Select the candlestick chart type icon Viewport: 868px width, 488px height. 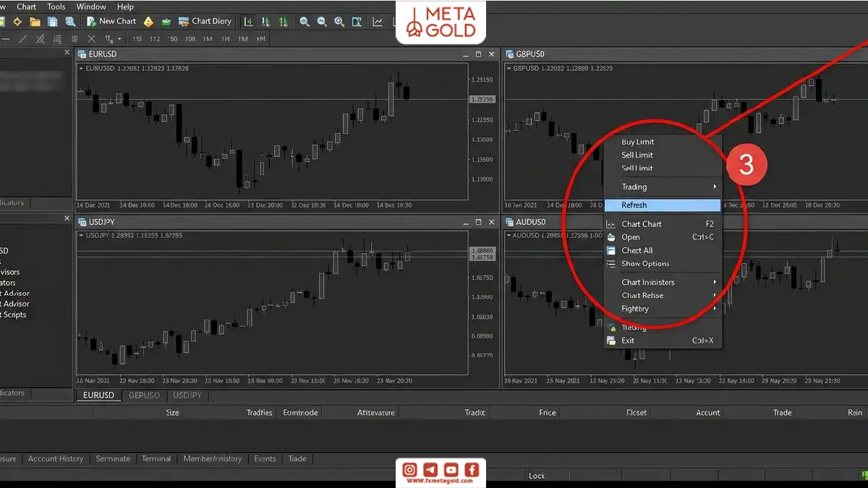266,22
